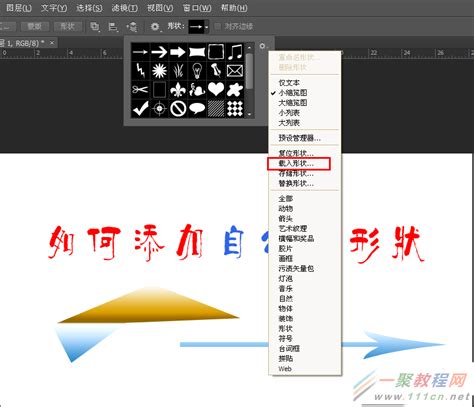Click the 蒙版 button in options bar
This screenshot has height=407, width=474.
35,26
